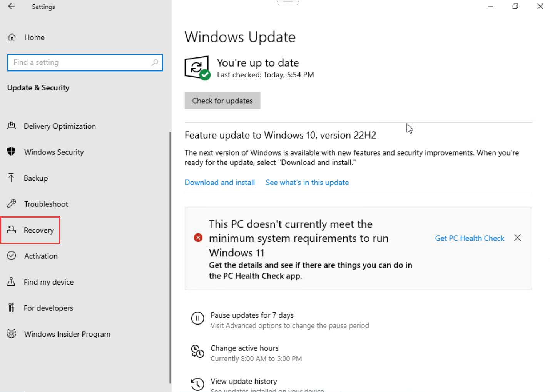The height and width of the screenshot is (392, 550).
Task: Click the sidebar vertical scrollbar
Action: pos(170,257)
